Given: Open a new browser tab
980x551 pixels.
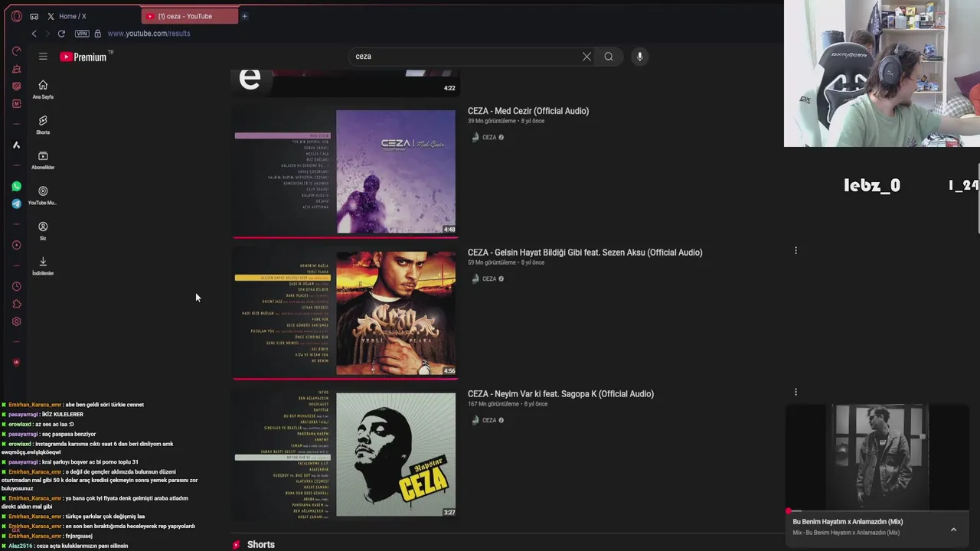Looking at the screenshot, I should [245, 16].
